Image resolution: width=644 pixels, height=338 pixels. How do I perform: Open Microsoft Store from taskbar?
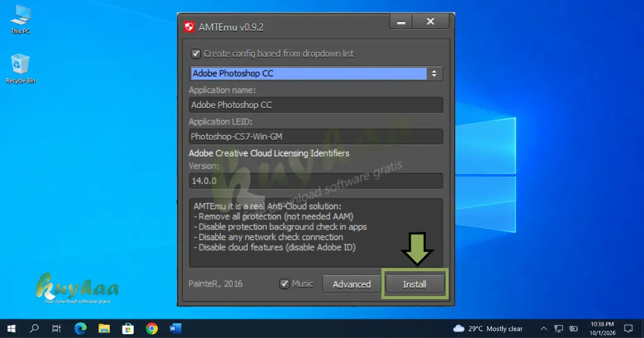(x=128, y=329)
